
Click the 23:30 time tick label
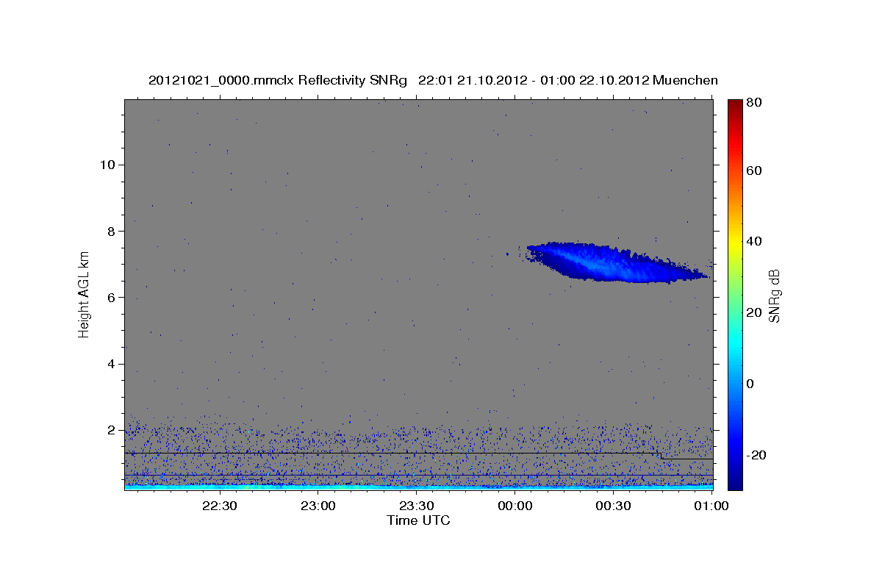click(x=417, y=506)
